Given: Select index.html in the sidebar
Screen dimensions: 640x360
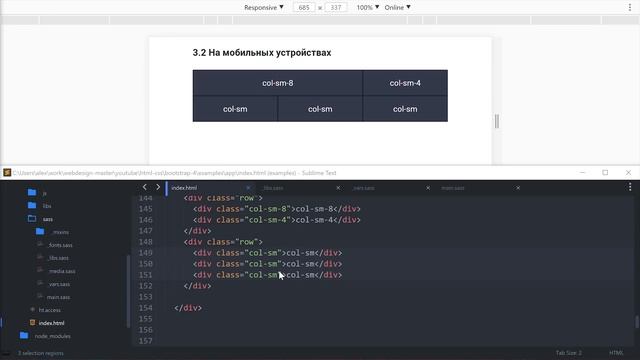Looking at the screenshot, I should pyautogui.click(x=51, y=323).
